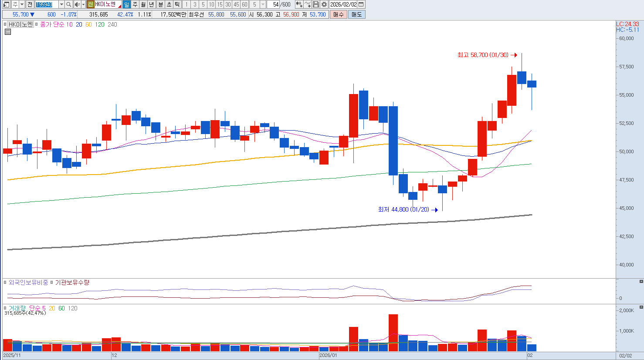Click the save chart floppy disk icon
644x360 pixels.
pos(316,4)
